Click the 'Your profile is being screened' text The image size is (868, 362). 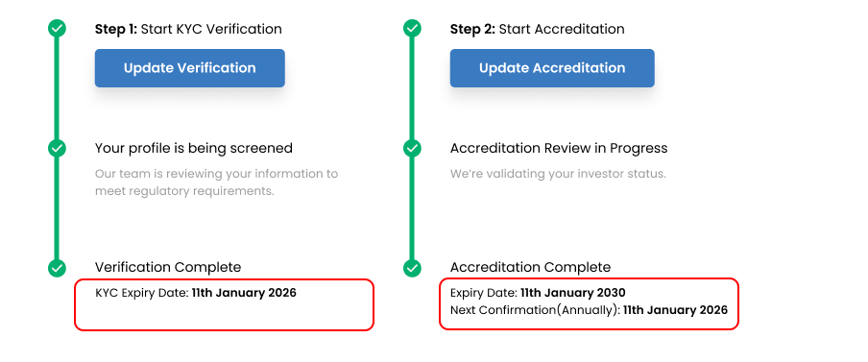194,148
